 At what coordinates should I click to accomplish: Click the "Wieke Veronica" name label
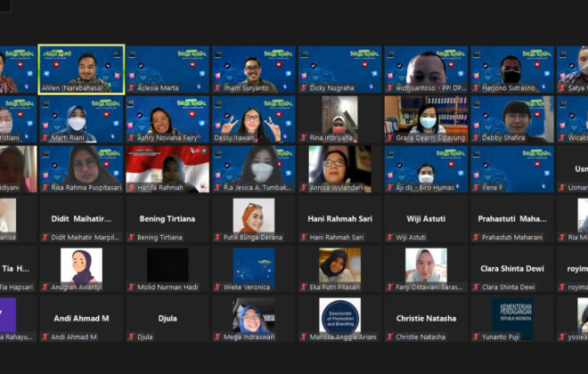(247, 287)
